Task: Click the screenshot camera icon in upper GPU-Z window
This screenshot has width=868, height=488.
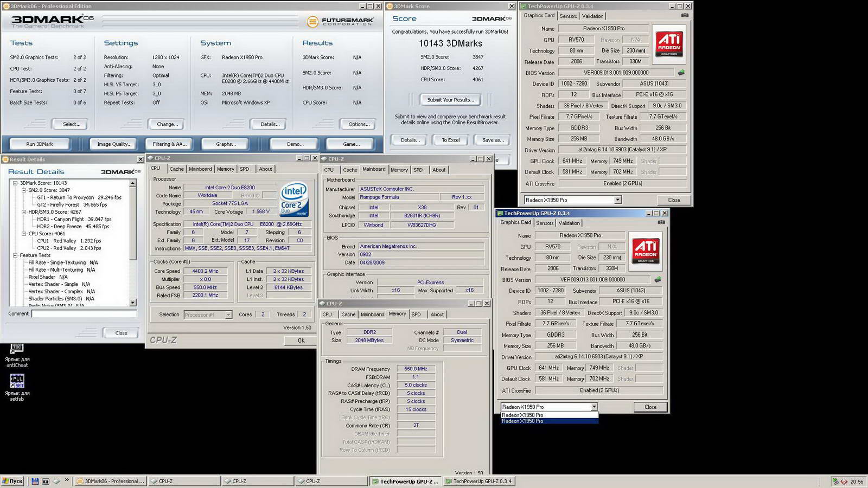Action: [685, 15]
